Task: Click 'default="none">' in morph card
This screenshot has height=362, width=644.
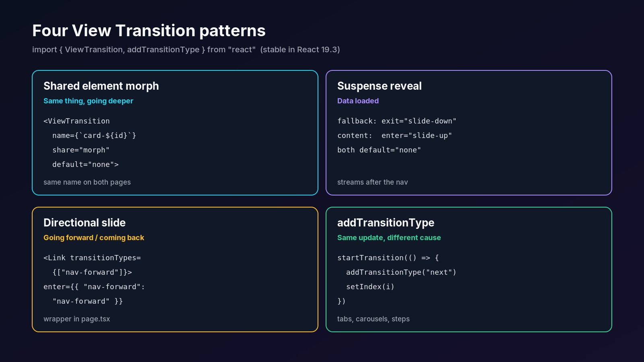Action: click(x=85, y=165)
